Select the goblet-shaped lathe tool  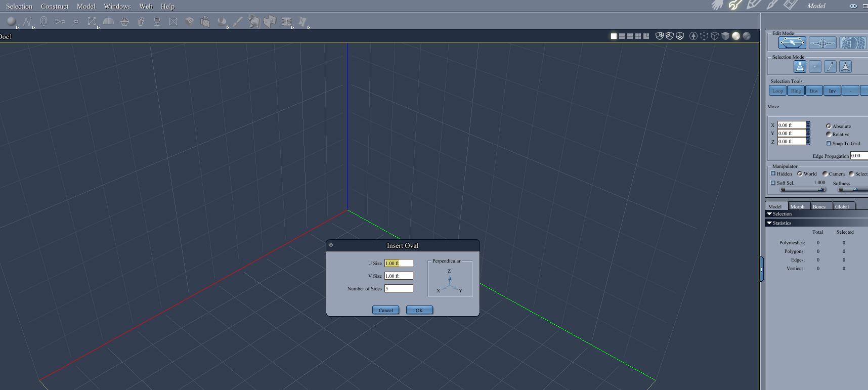coord(157,21)
